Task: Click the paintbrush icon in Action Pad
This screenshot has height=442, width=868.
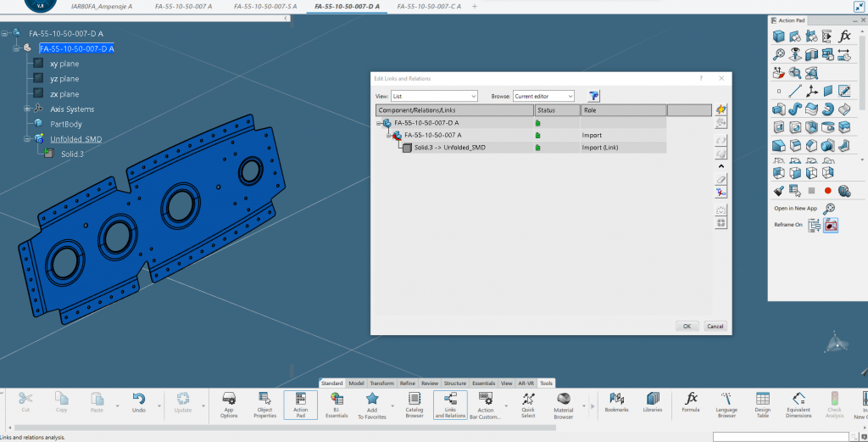Action: [779, 191]
